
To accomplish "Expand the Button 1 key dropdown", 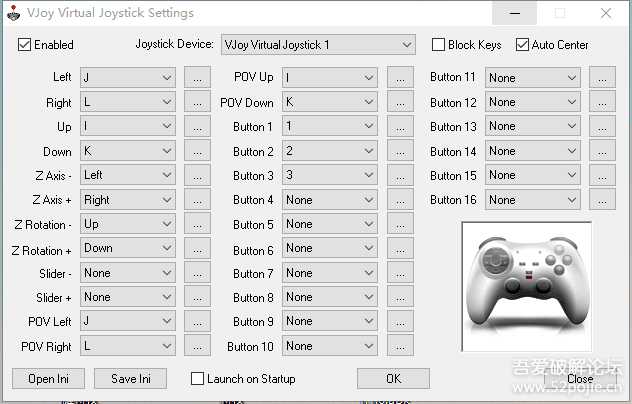I will pos(330,127).
